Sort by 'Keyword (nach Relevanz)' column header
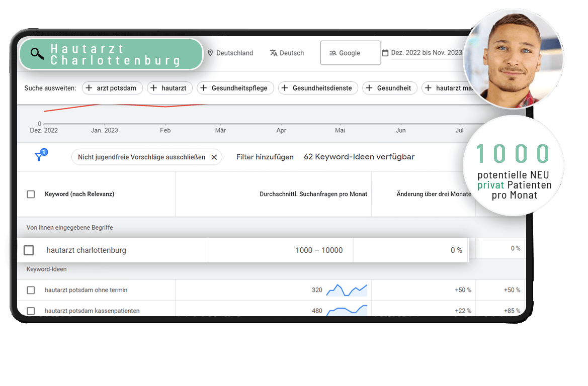This screenshot has height=386, width=588. click(x=79, y=194)
